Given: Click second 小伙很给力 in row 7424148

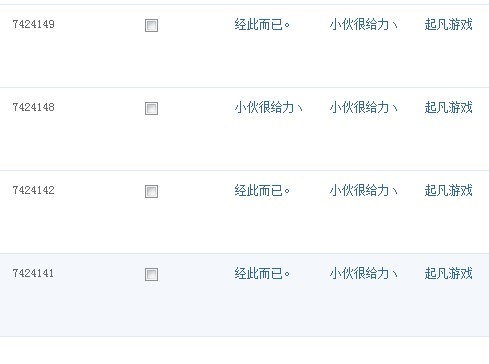Looking at the screenshot, I should (x=363, y=107).
